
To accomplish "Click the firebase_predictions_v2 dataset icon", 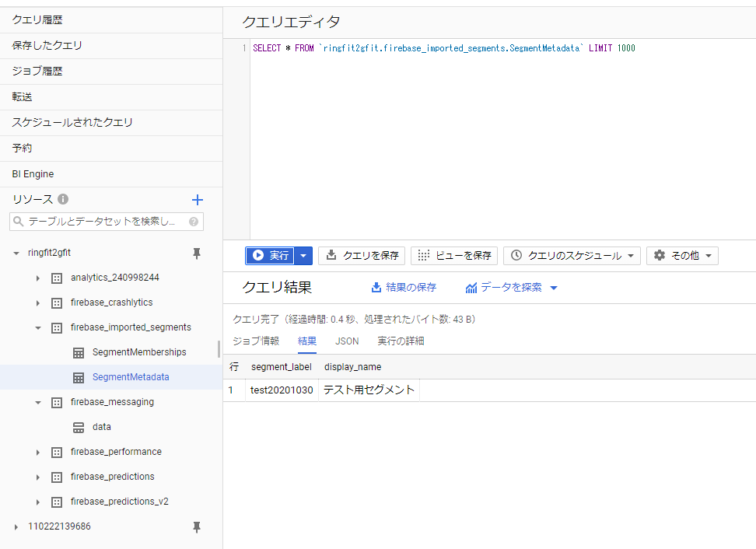I will pos(57,502).
